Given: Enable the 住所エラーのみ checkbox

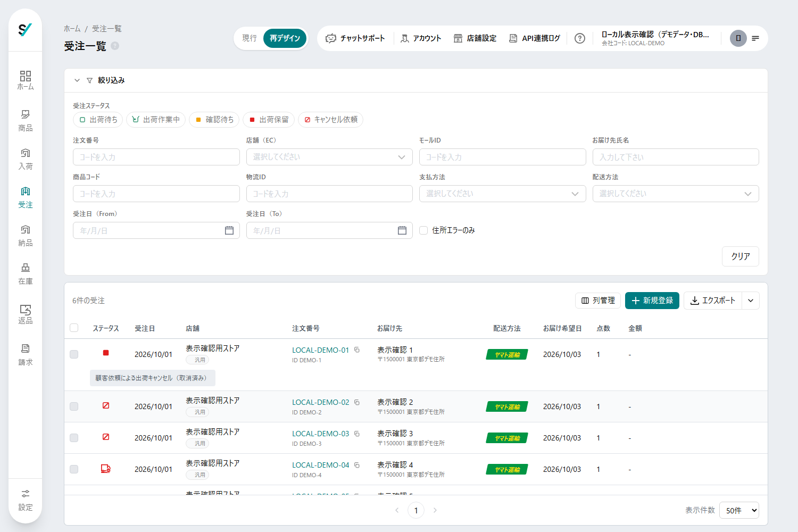Looking at the screenshot, I should point(423,230).
